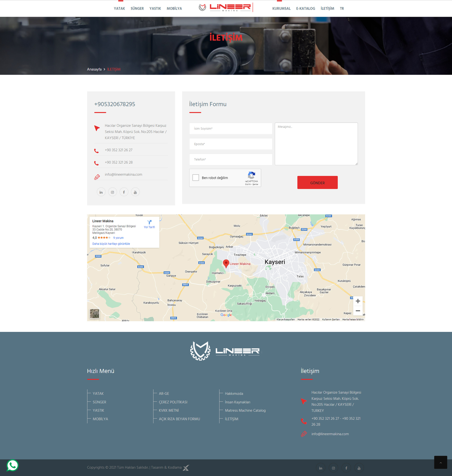Click the +905320678295 heading number
This screenshot has height=476, width=452.
114,104
